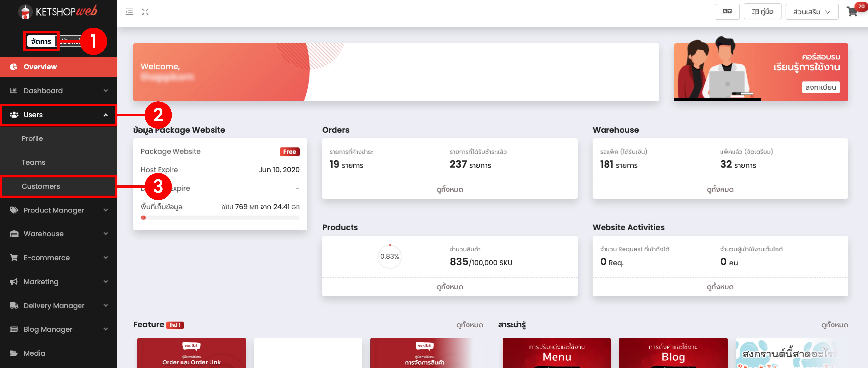Open the Order และ Order Link feature card

click(x=191, y=353)
